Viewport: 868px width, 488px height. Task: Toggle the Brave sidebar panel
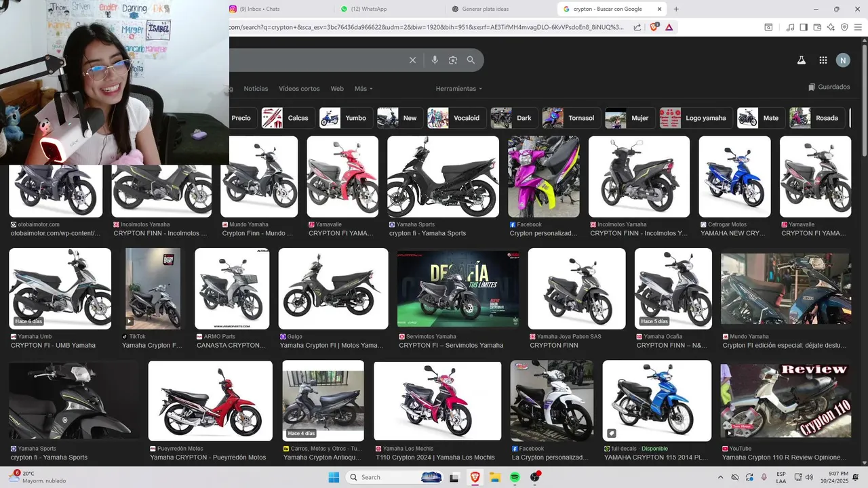pyautogui.click(x=804, y=27)
